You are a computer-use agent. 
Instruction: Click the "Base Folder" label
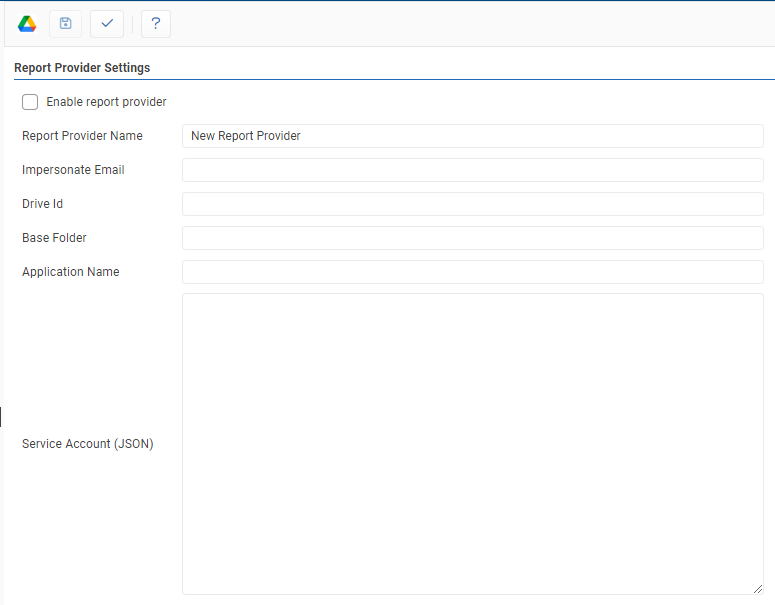[54, 238]
